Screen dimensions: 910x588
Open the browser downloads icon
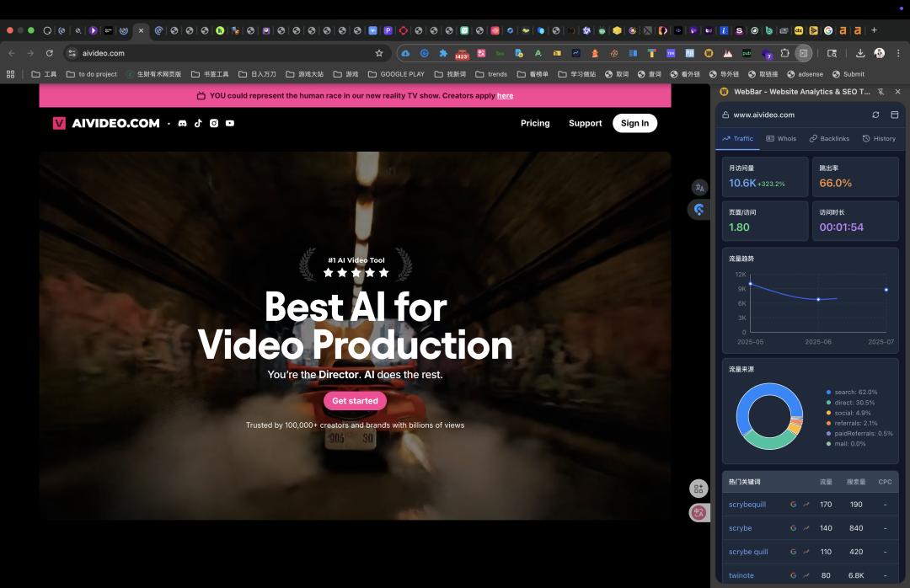click(x=860, y=53)
